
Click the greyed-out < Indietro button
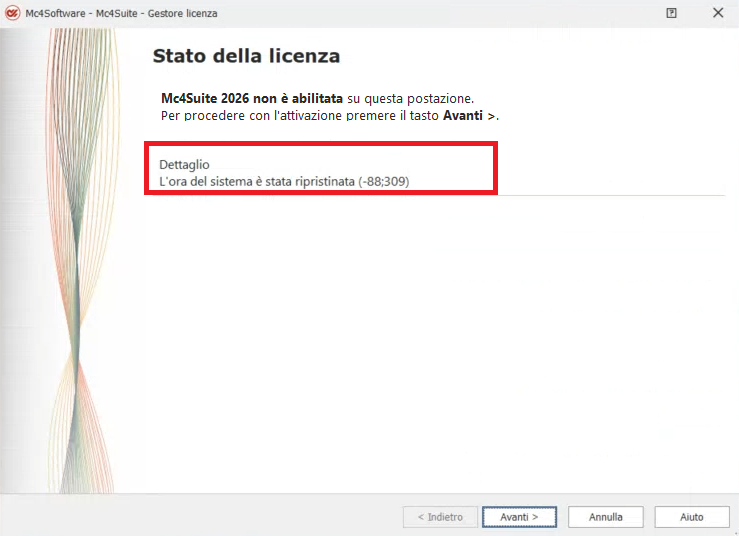coord(439,517)
